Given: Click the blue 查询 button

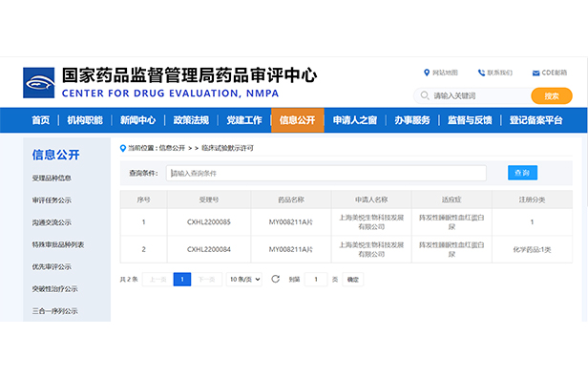Looking at the screenshot, I should pos(522,173).
